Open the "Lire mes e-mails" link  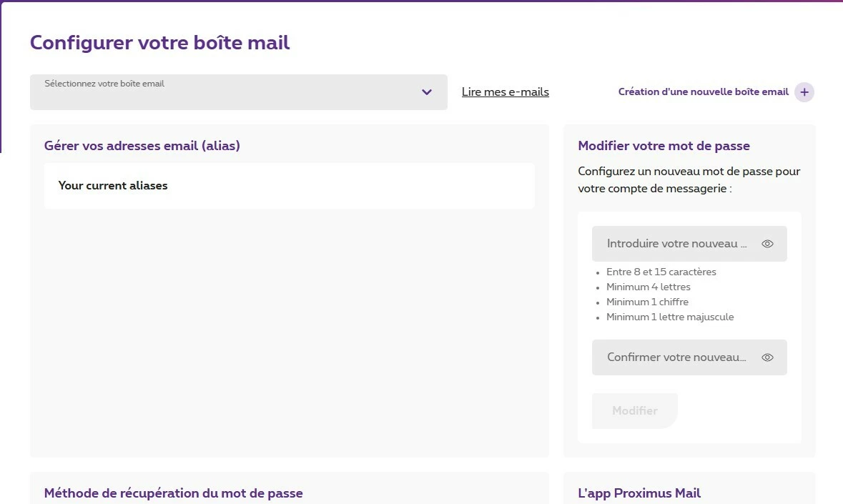pos(506,92)
